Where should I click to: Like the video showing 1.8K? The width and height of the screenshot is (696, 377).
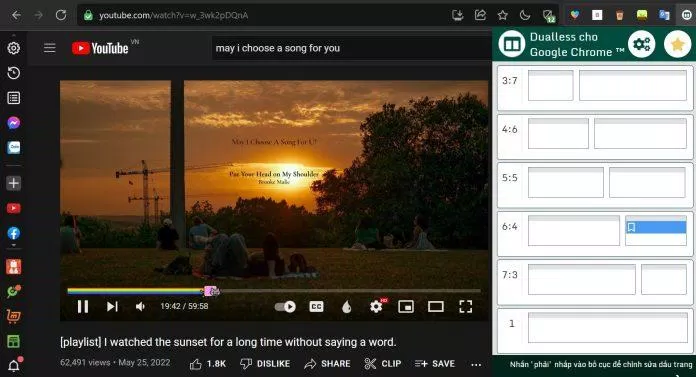point(208,364)
